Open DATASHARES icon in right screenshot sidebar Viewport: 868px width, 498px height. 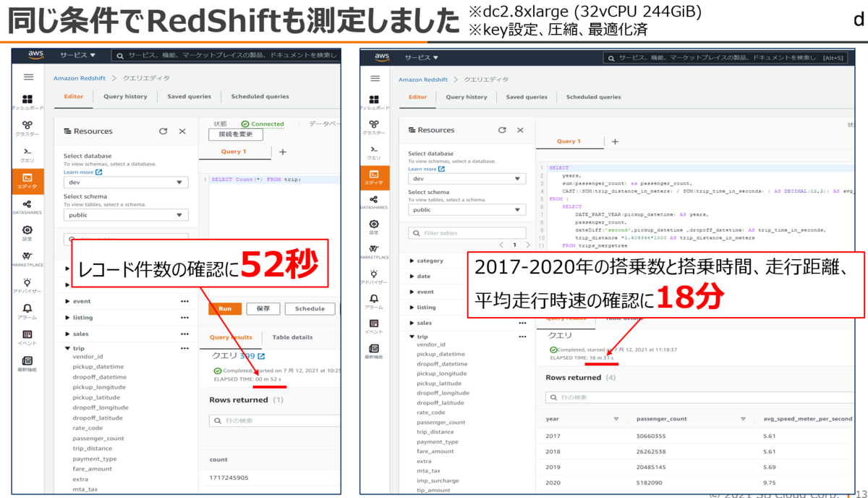pyautogui.click(x=374, y=199)
